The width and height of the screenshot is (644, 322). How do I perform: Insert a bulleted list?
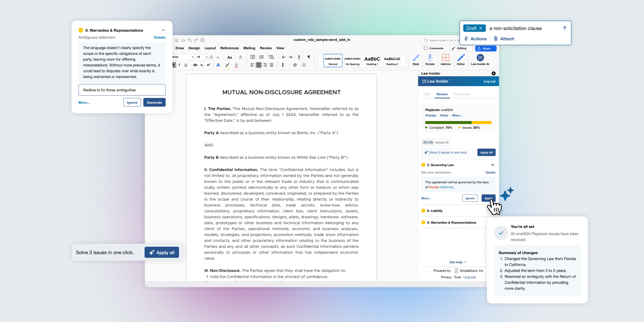point(253,57)
